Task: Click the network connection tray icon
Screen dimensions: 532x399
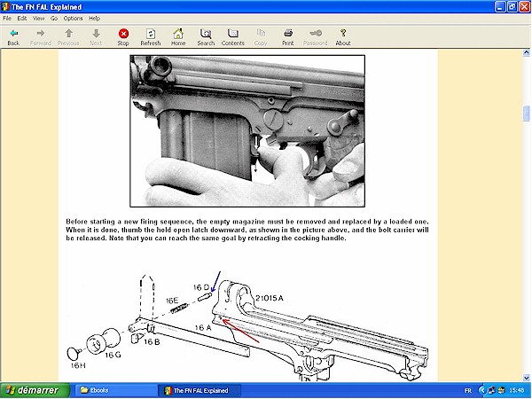Action: [x=491, y=390]
